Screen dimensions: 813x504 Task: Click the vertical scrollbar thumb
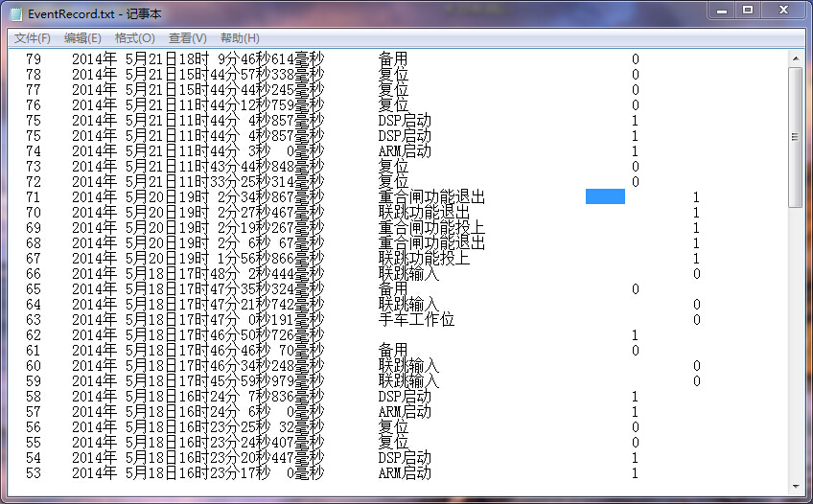[x=796, y=137]
